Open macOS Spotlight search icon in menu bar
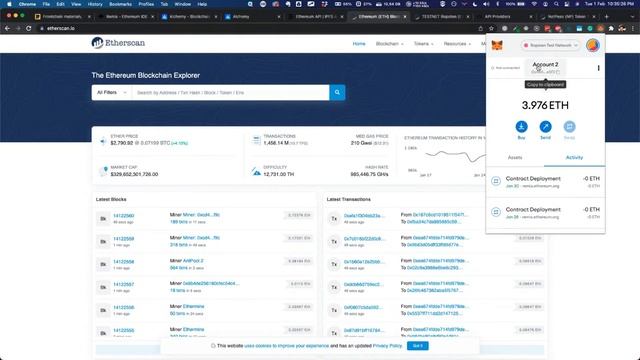The image size is (640, 360). pos(556,4)
